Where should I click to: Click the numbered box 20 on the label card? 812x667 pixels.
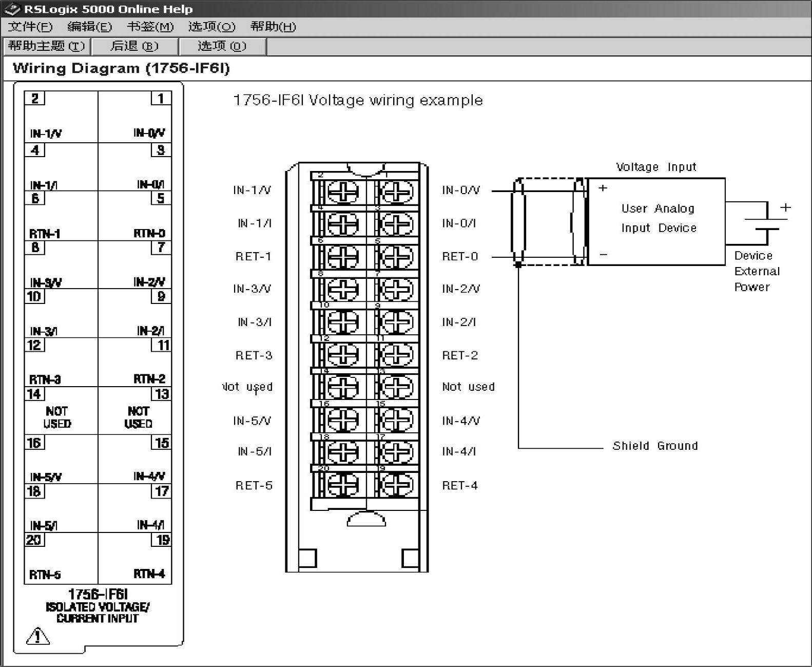35,540
